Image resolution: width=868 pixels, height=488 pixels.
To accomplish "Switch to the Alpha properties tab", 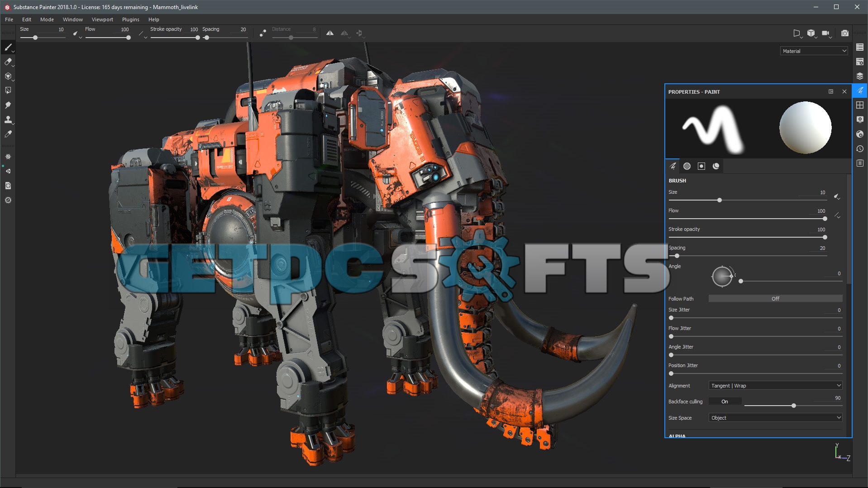I will [x=687, y=166].
